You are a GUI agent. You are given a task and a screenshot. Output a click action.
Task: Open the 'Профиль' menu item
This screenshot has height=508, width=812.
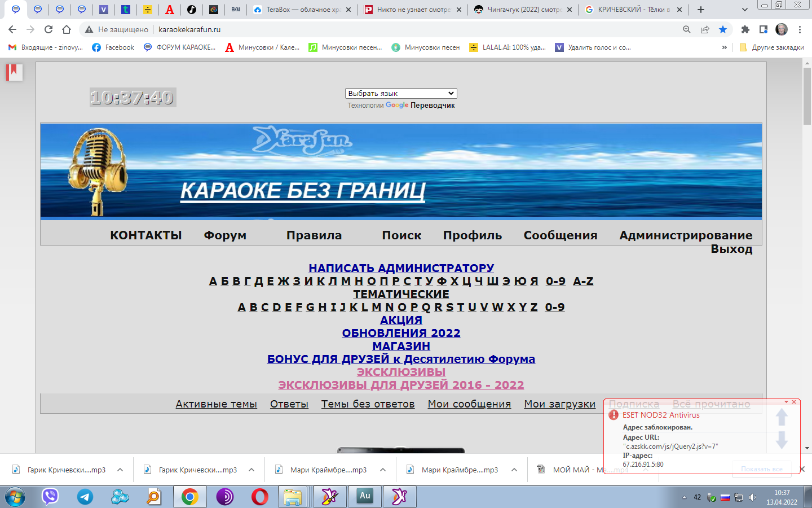[473, 235]
